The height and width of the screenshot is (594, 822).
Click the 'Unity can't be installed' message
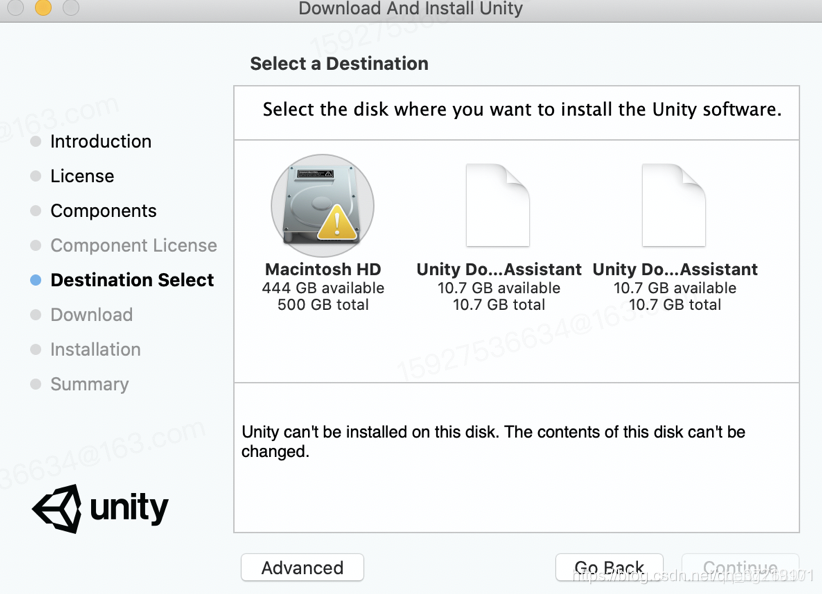click(x=493, y=441)
